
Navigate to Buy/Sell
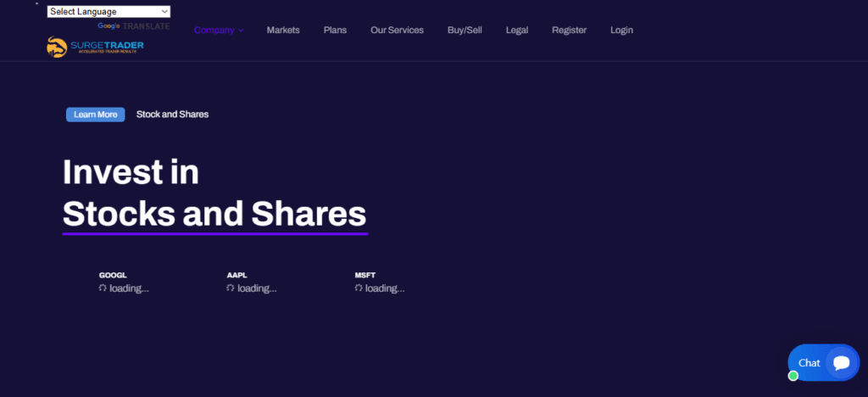pyautogui.click(x=465, y=31)
